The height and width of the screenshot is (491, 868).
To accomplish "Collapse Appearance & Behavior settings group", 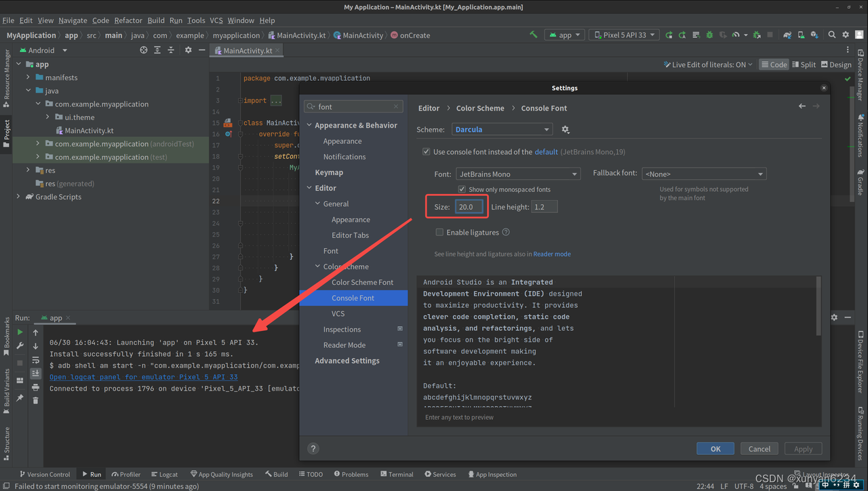I will (309, 125).
